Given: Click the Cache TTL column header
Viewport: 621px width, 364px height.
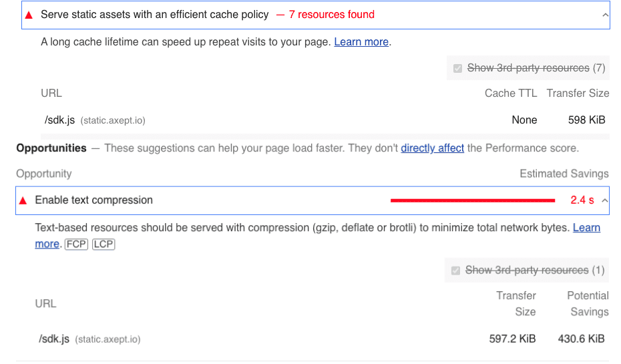Looking at the screenshot, I should pyautogui.click(x=511, y=93).
